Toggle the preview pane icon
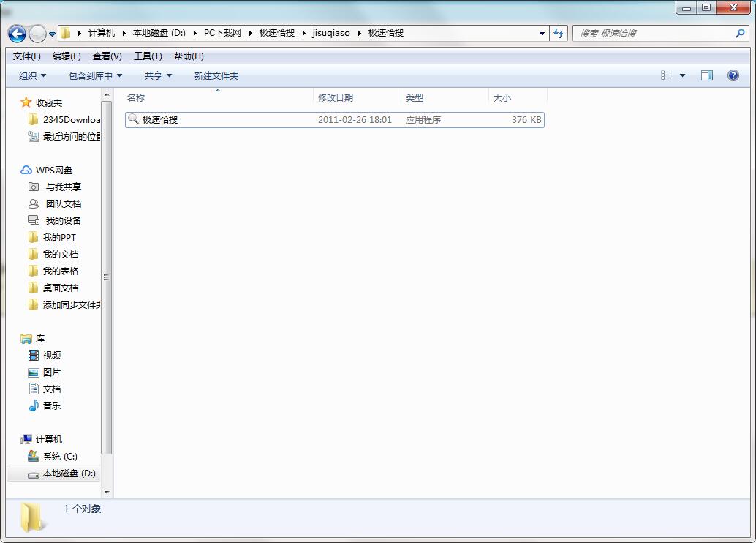 coord(707,75)
